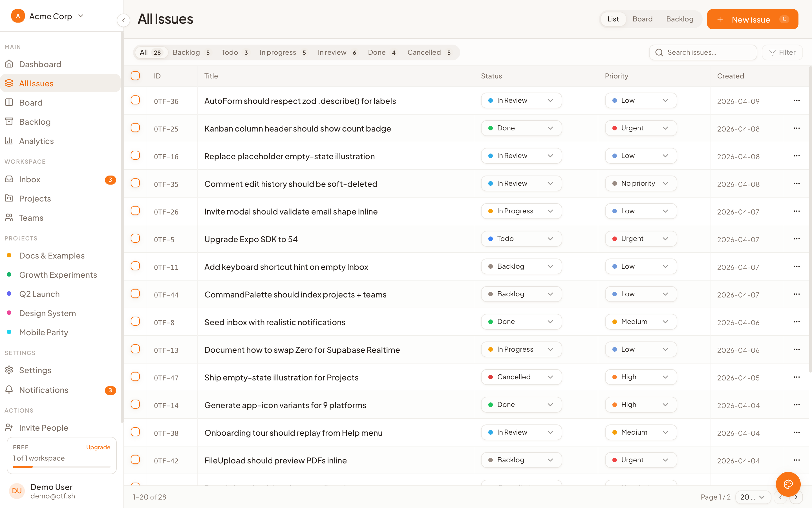Image resolution: width=812 pixels, height=508 pixels.
Task: Open Cancelled status dropdown for OTF-47
Action: (x=521, y=377)
